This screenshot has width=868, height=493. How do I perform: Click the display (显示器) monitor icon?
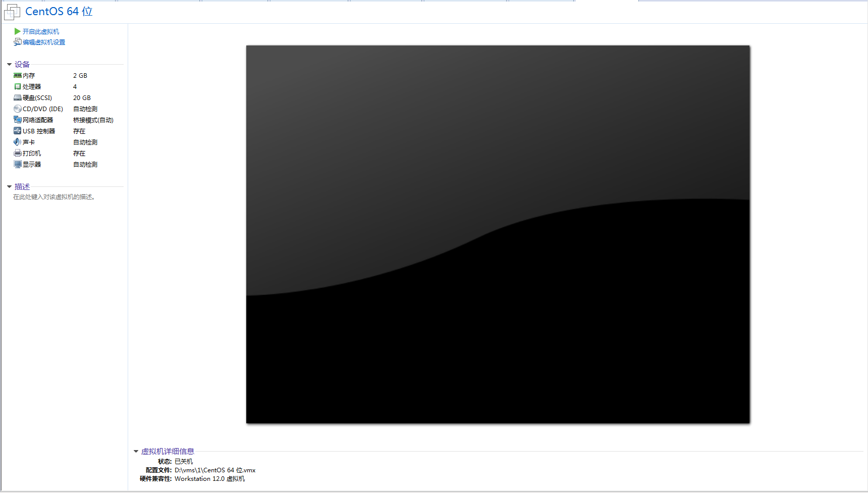18,164
